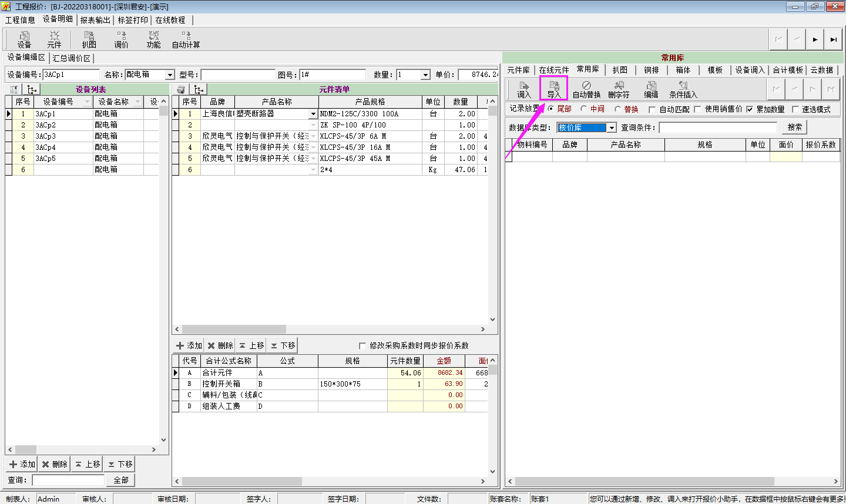Click the grid icon left of 设备列表 header
846x504 pixels.
(14, 89)
